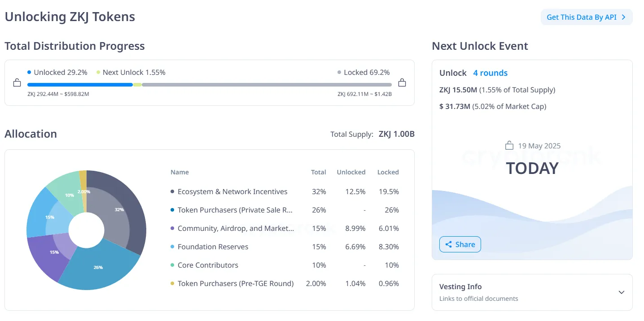Click the padlock icon beside 19 May 2025

point(509,146)
